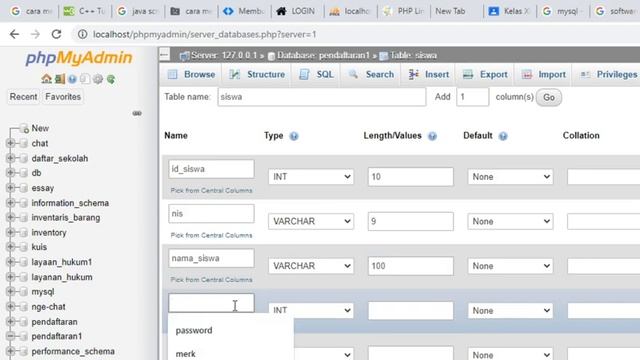
Task: Collapse the pendaftaran1 database node
Action: [x=10, y=336]
